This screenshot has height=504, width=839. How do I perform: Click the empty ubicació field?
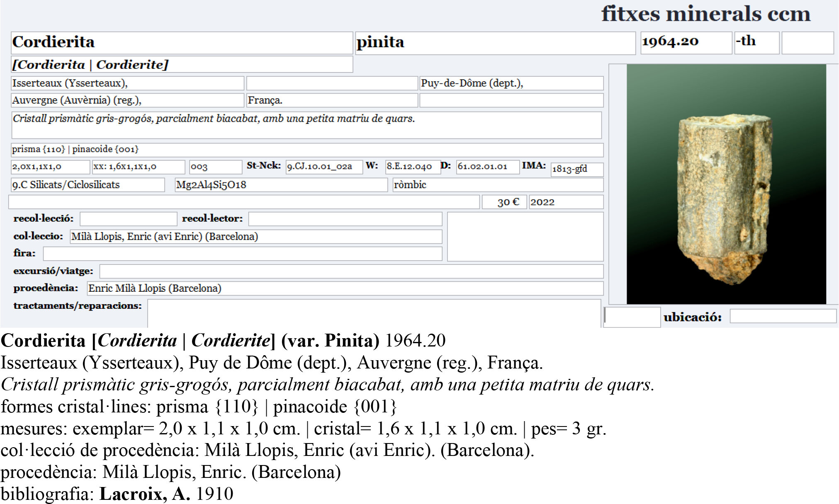(x=783, y=317)
